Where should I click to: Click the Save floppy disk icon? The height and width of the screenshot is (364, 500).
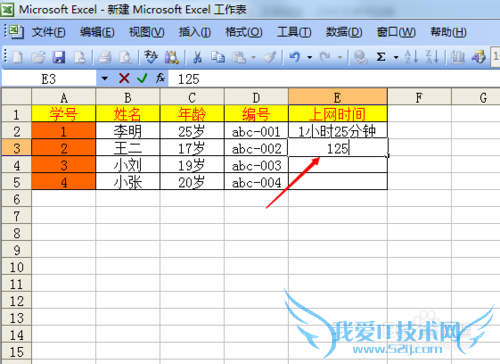click(x=59, y=58)
